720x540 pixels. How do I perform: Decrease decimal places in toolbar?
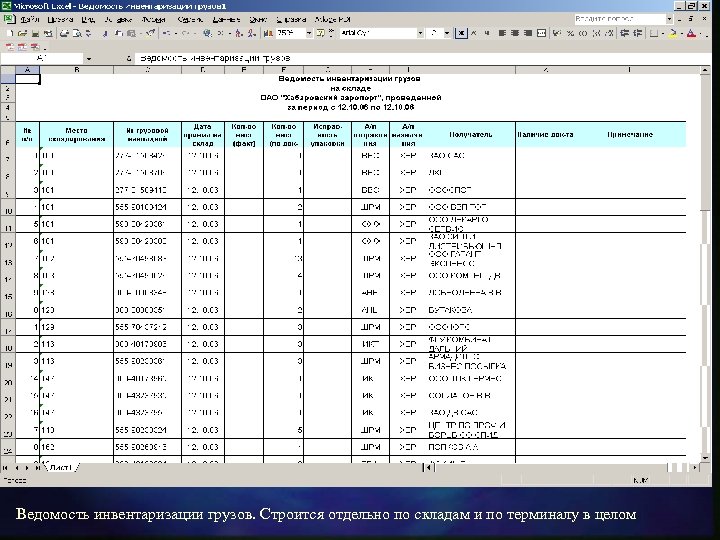609,33
